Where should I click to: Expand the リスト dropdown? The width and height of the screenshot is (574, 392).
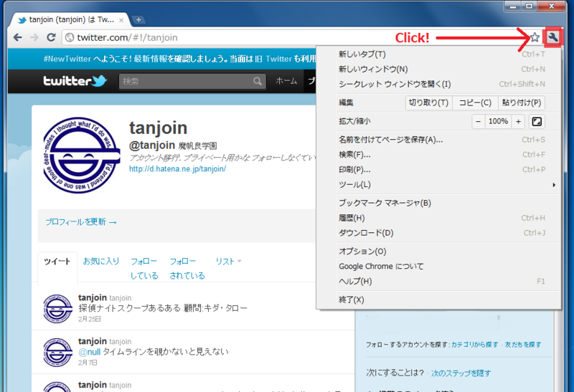click(x=228, y=262)
